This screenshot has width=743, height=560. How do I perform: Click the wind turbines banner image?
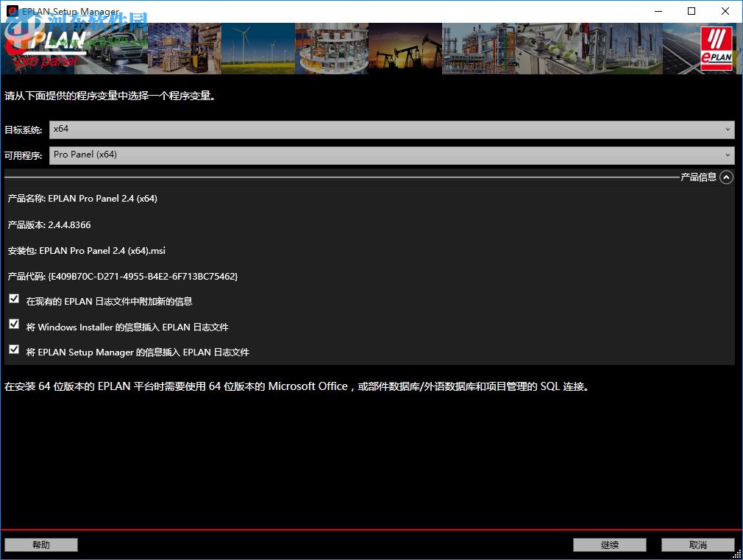point(257,48)
